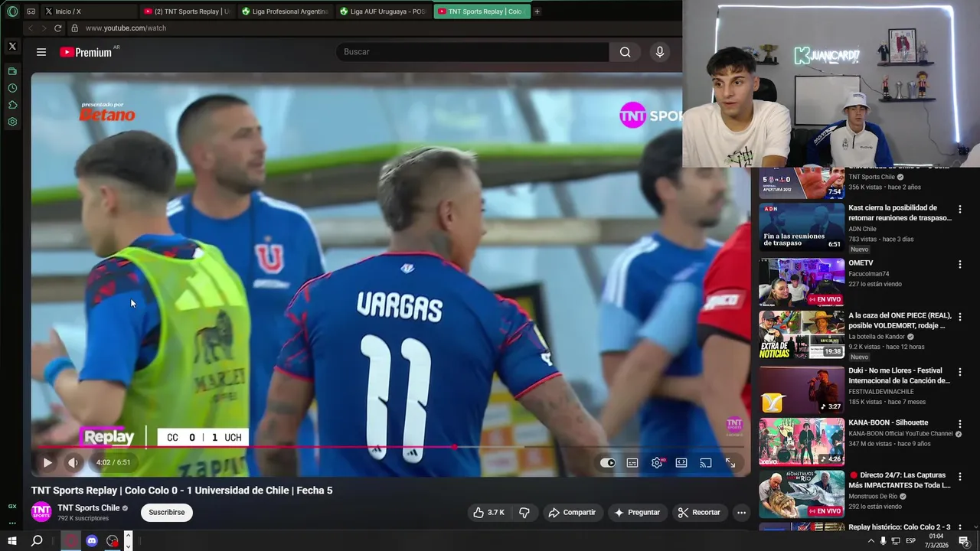
Task: Open options for the Duki video
Action: [x=960, y=371]
